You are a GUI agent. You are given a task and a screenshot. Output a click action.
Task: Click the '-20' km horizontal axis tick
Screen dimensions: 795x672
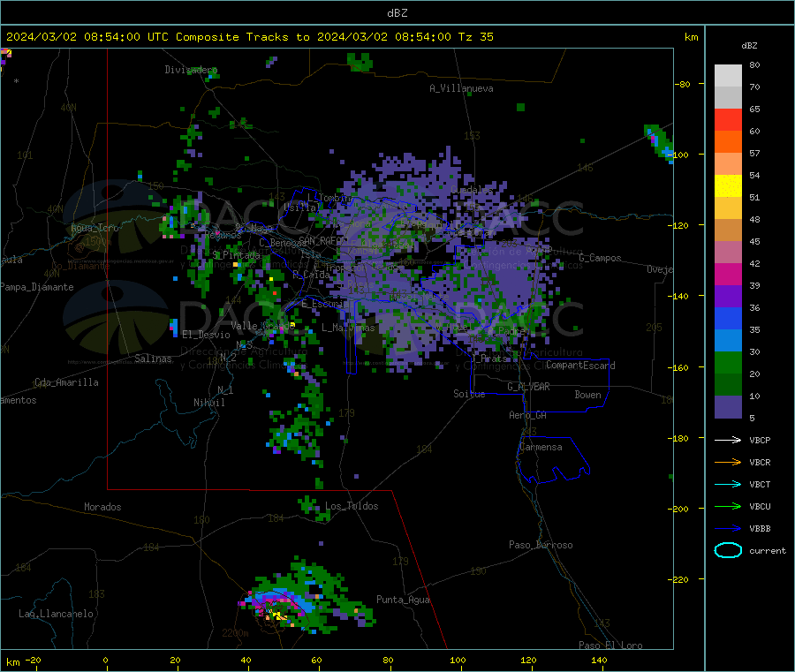pos(33,660)
